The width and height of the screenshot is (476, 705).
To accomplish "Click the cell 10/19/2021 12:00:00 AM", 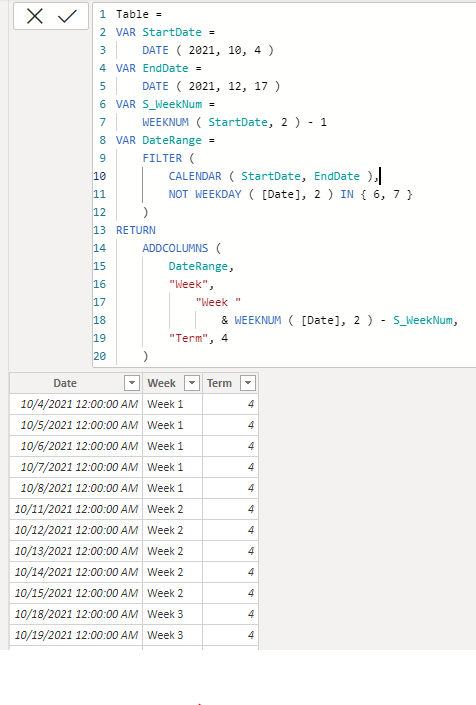I will click(x=76, y=635).
